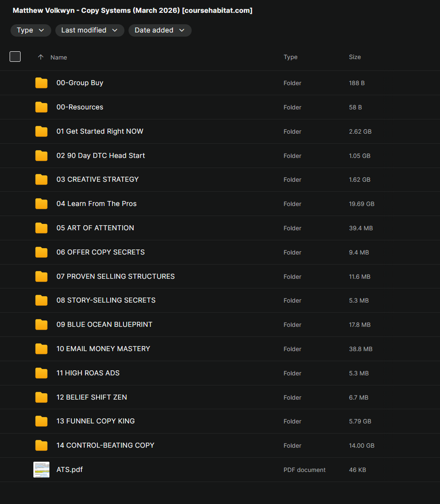Open 08 STORY-SELLING SECRETS name
440x504 pixels.
(x=106, y=300)
